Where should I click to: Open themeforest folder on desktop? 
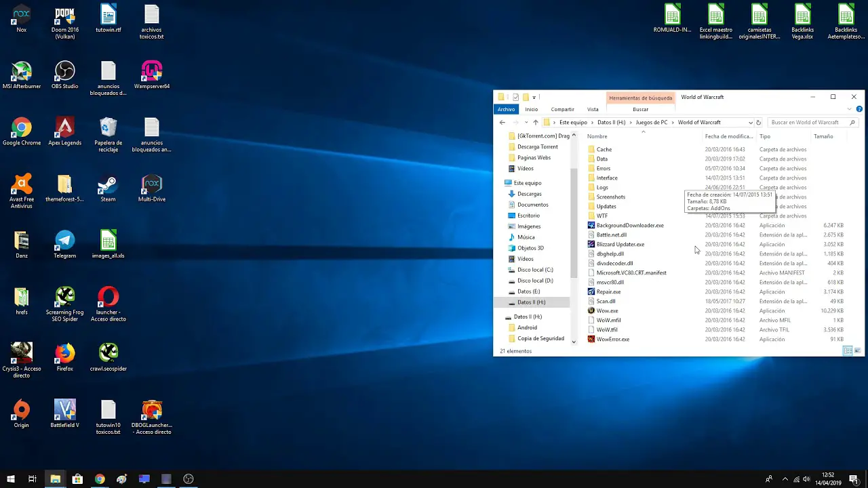64,188
